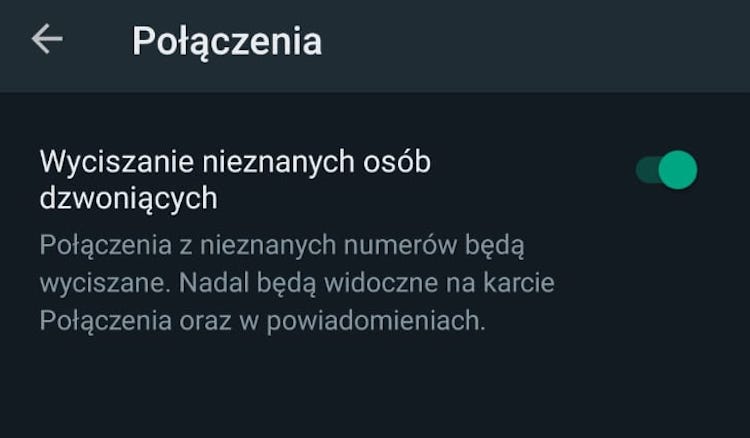Tap the left-pointing arrow beside Połączenia

(47, 39)
